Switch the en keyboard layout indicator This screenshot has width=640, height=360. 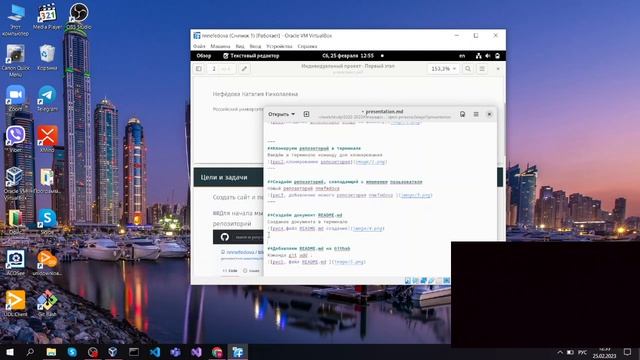pos(462,56)
